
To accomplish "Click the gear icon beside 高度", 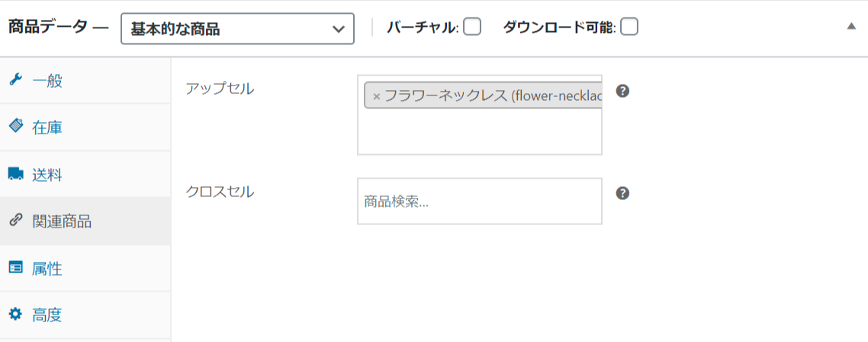I will point(15,315).
